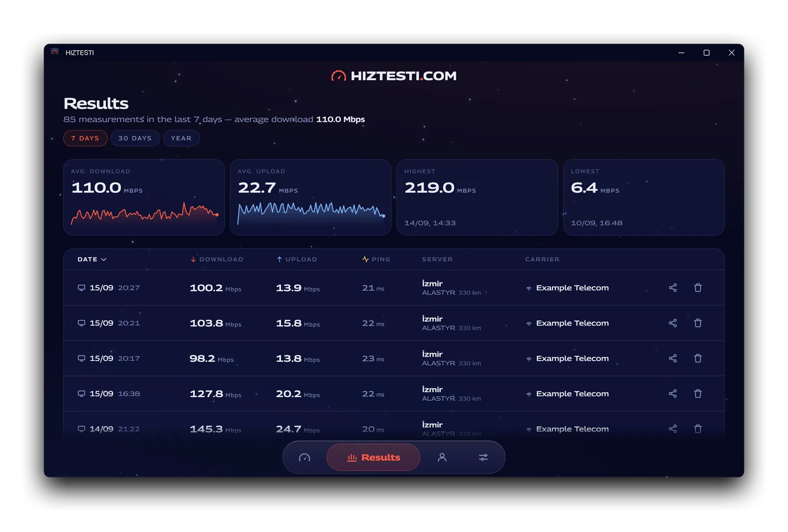This screenshot has width=788, height=532.
Task: Share the 14/09 21:22 result
Action: coord(673,429)
